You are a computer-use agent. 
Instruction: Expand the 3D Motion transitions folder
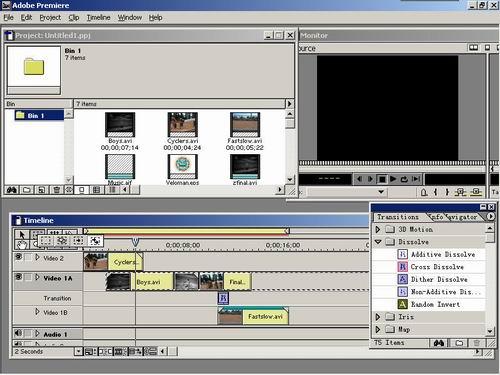click(378, 229)
